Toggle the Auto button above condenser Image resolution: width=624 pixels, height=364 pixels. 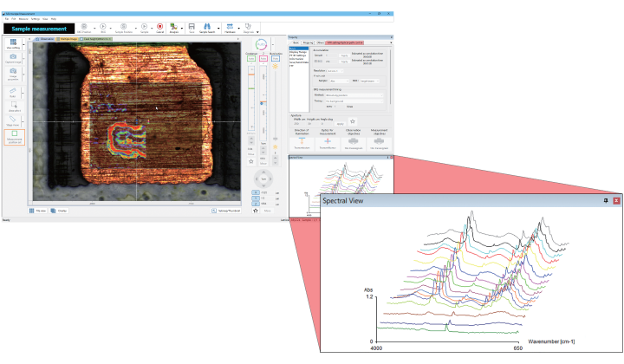[251, 58]
